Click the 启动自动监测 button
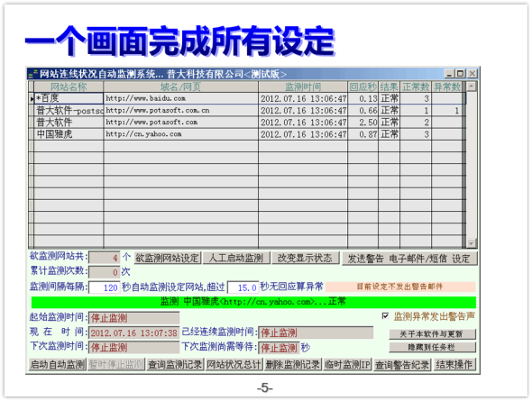The height and width of the screenshot is (401, 532). coord(58,364)
